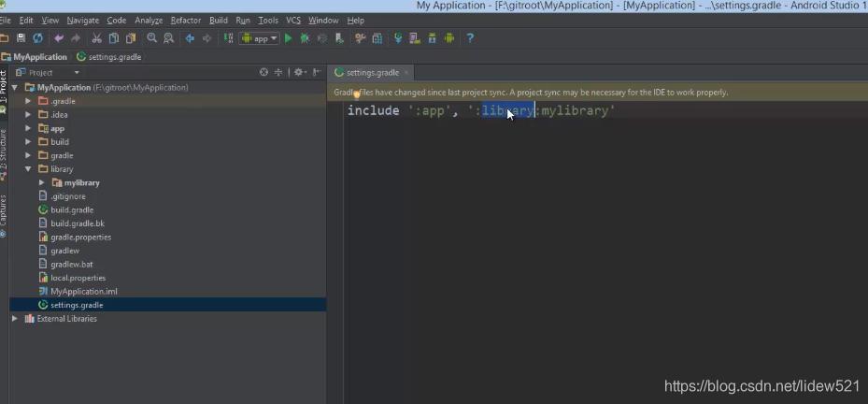Expand the build folder arrow
This screenshot has width=868, height=404.
pos(28,142)
